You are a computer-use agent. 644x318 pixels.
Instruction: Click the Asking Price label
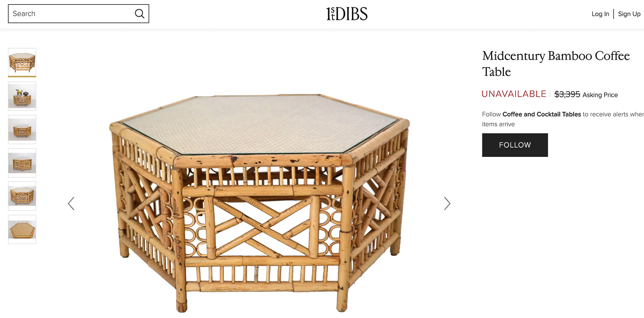pyautogui.click(x=600, y=95)
